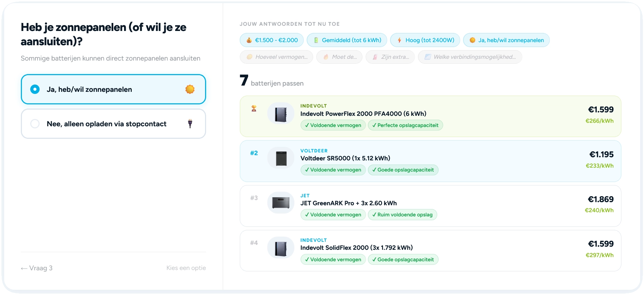
Task: Click 'Voltdeer SR5000 (1x 5.12 kWh)' title
Action: point(345,158)
